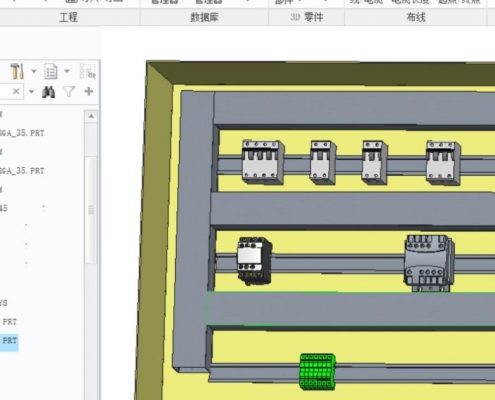Image resolution: width=495 pixels, height=400 pixels.
Task: Select the first GA_35.PRT tree row
Action: pos(22,133)
